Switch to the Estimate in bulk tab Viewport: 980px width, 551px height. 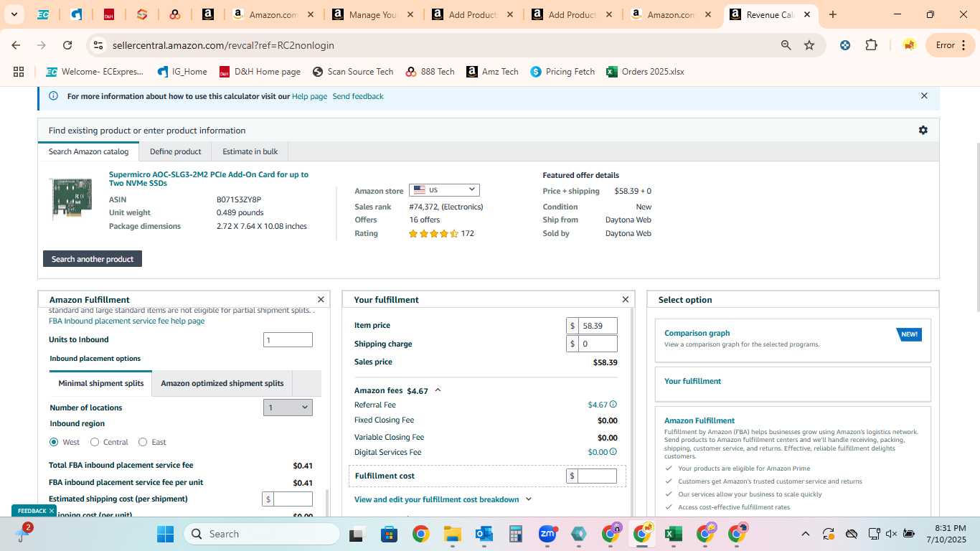(250, 151)
